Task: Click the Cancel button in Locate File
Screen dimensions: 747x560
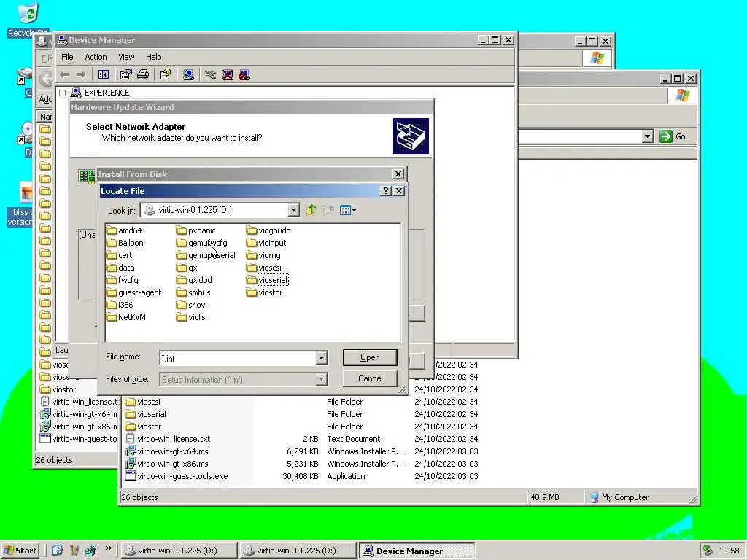Action: (370, 378)
